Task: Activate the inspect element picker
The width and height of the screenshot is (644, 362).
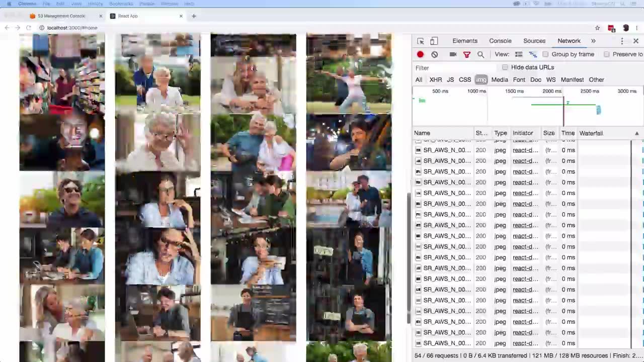Action: click(x=421, y=41)
